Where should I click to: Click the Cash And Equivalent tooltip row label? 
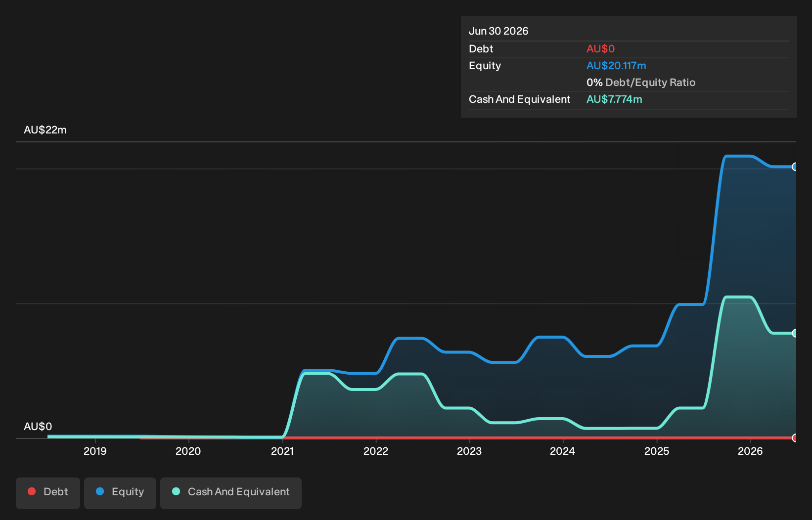pos(520,99)
